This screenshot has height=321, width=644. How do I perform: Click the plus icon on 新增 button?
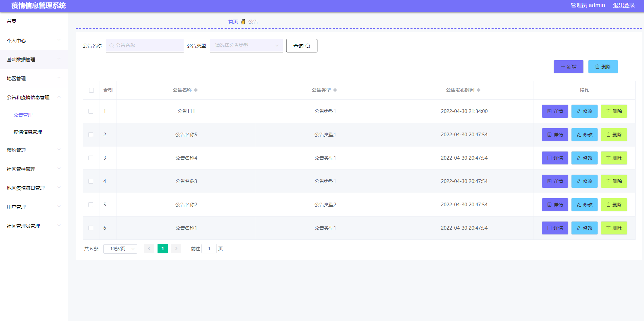(x=563, y=66)
